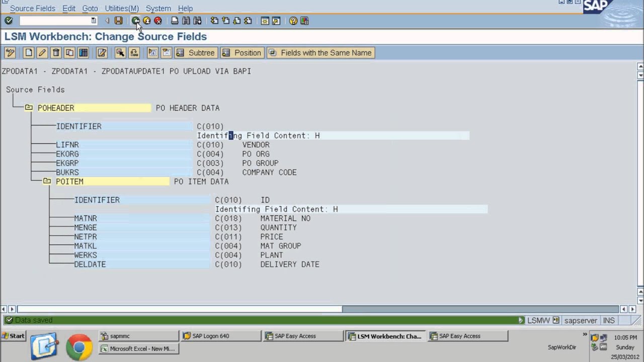Select the MATKL field row
This screenshot has height=362, width=644.
coord(142,245)
